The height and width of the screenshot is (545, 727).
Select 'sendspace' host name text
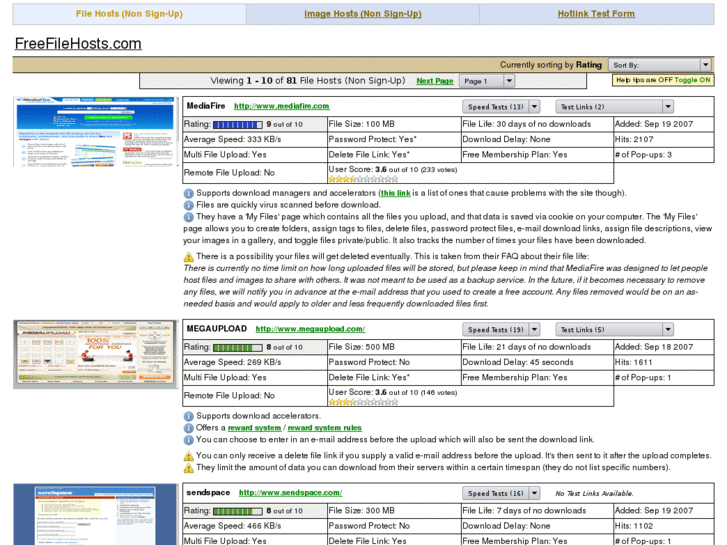pos(208,492)
